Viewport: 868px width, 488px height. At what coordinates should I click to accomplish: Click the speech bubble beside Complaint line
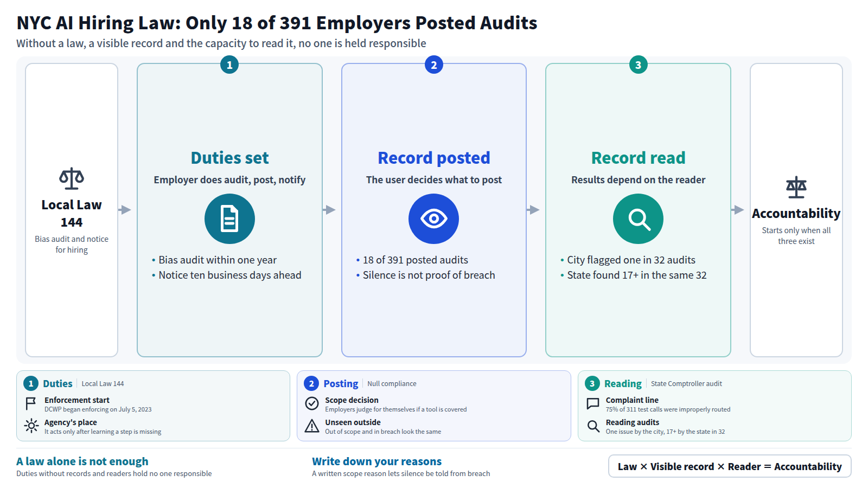593,404
